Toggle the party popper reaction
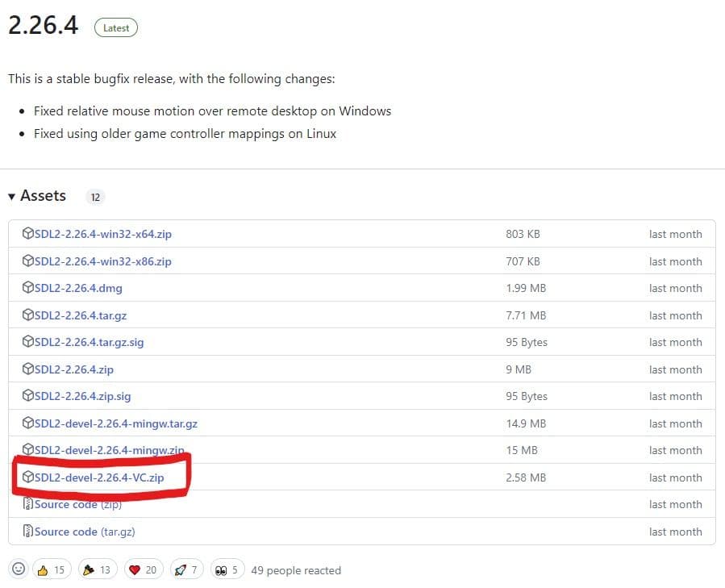Screen dimensions: 725x588 coord(96,569)
